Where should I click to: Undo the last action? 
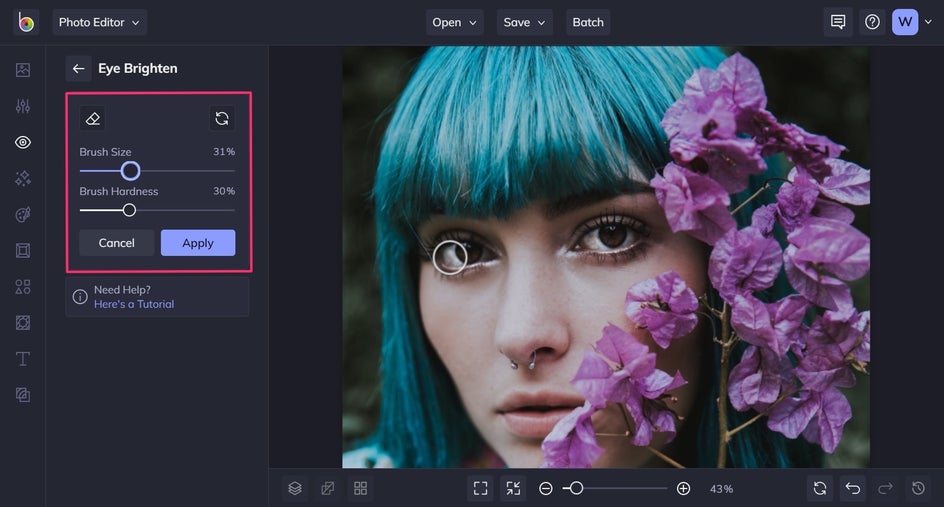(x=852, y=488)
